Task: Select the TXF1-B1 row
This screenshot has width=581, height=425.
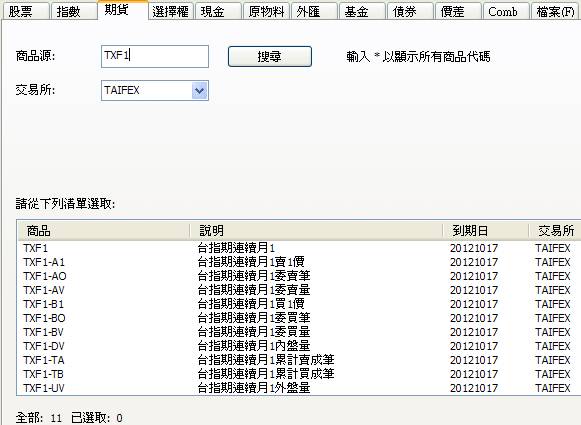Action: [299, 304]
